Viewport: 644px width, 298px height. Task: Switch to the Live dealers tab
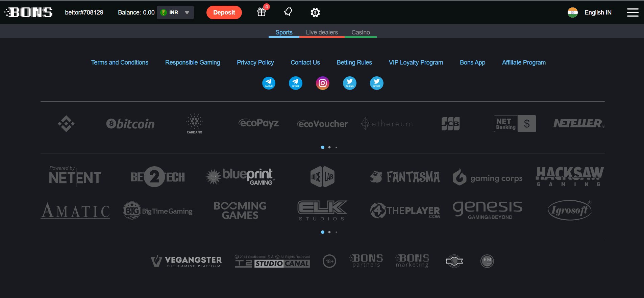[x=322, y=32]
